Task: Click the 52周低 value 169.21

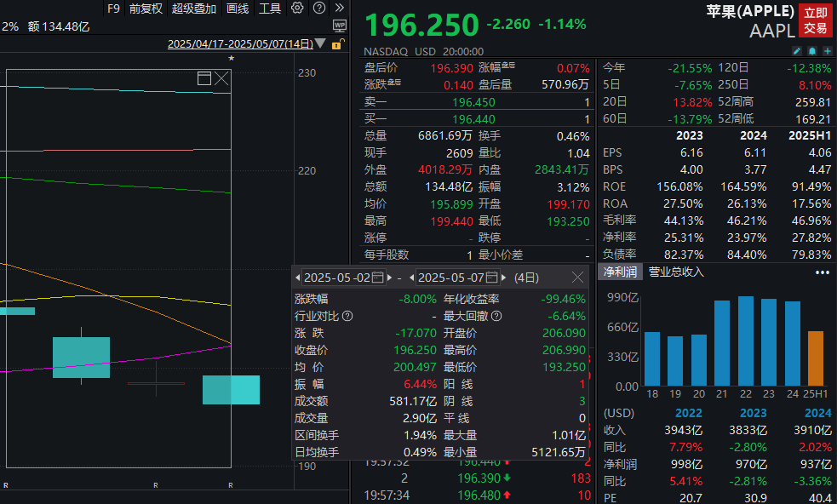Action: [813, 119]
